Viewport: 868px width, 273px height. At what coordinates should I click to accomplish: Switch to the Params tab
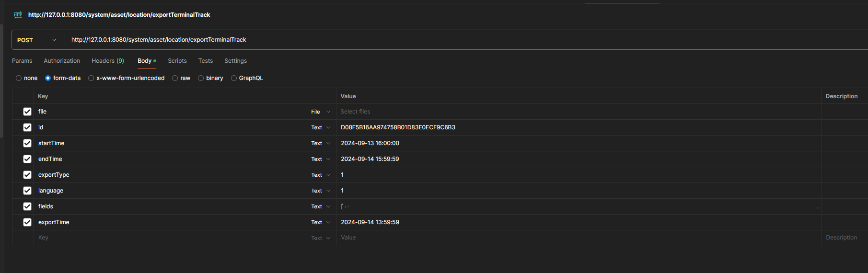[x=22, y=61]
